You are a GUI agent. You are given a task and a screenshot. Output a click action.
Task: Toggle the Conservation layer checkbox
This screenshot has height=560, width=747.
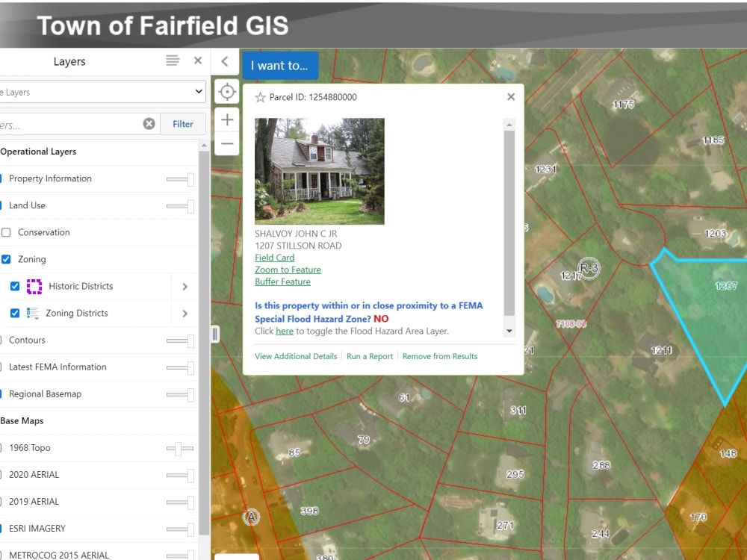point(6,232)
